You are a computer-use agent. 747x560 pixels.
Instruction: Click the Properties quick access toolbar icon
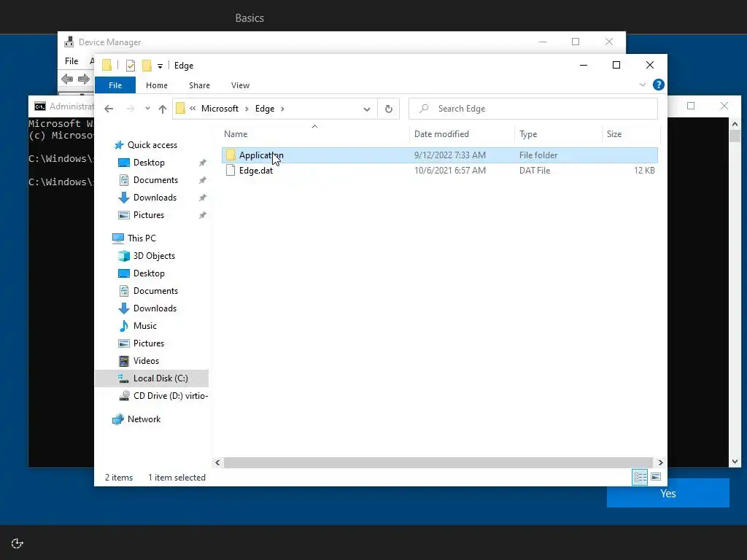coord(130,66)
